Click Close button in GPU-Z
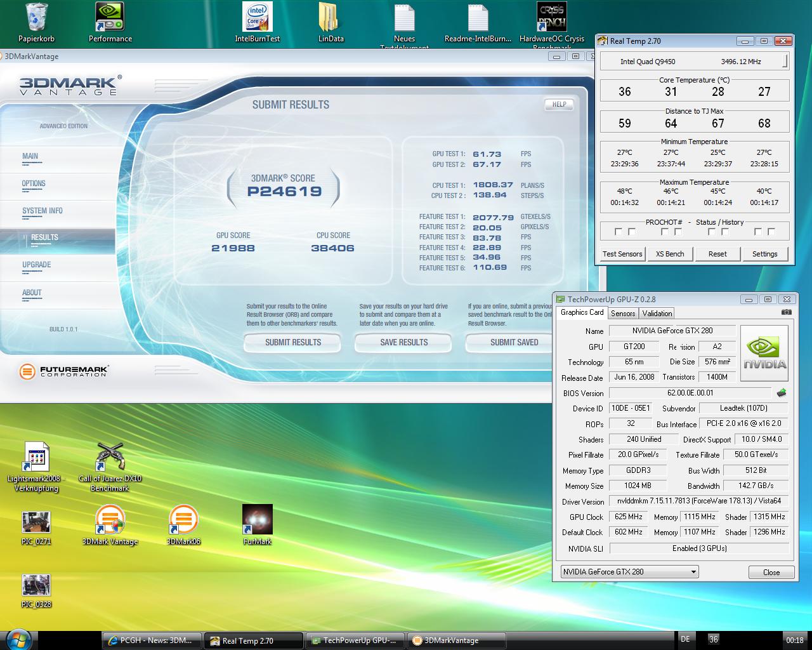The height and width of the screenshot is (650, 812). [x=771, y=572]
